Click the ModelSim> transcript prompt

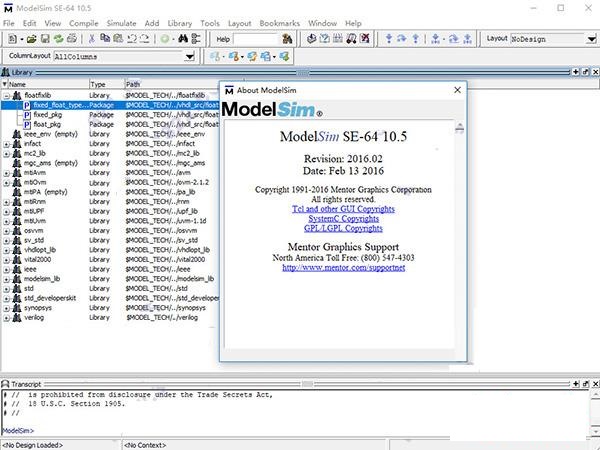pyautogui.click(x=18, y=431)
